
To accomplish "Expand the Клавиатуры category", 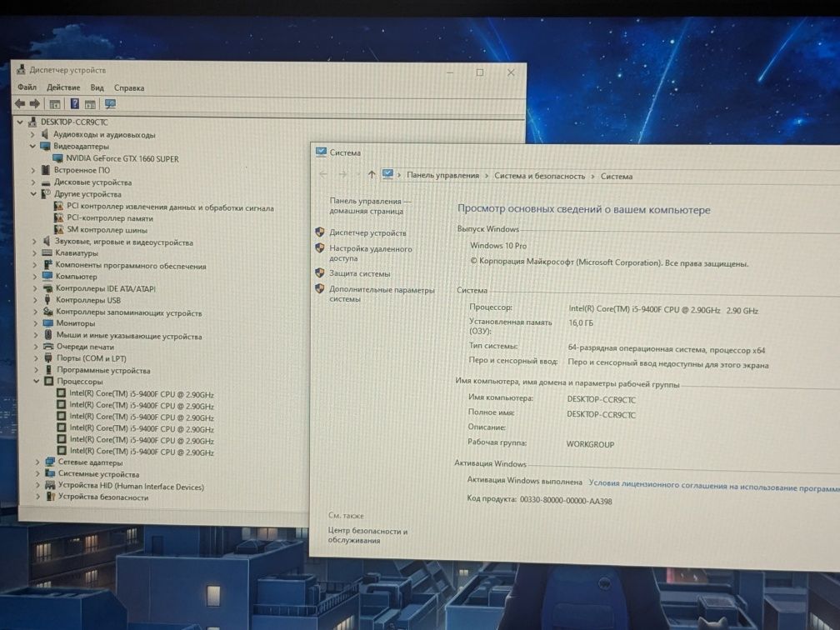I will tap(34, 252).
